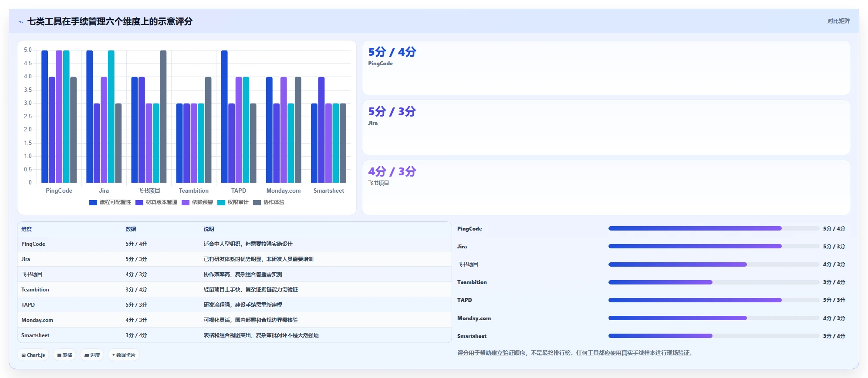Select the Teambition progress bar
This screenshot has height=378, width=868.
pyautogui.click(x=714, y=282)
